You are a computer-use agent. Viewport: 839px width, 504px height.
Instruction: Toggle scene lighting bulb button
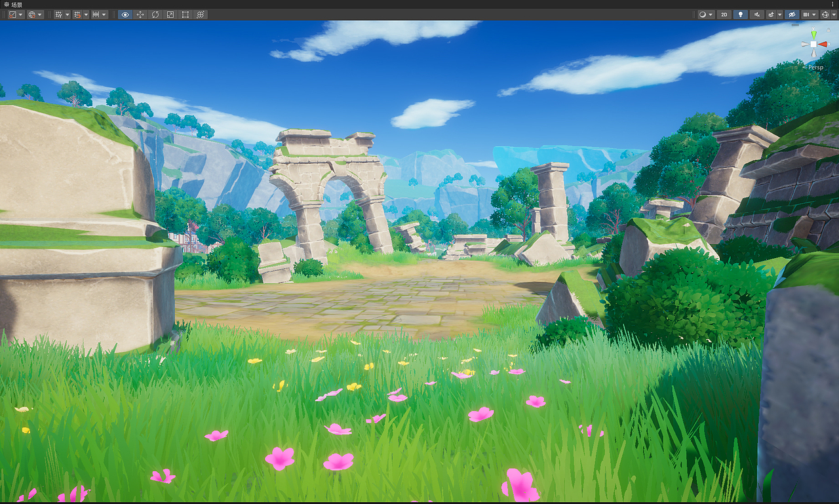coord(741,14)
